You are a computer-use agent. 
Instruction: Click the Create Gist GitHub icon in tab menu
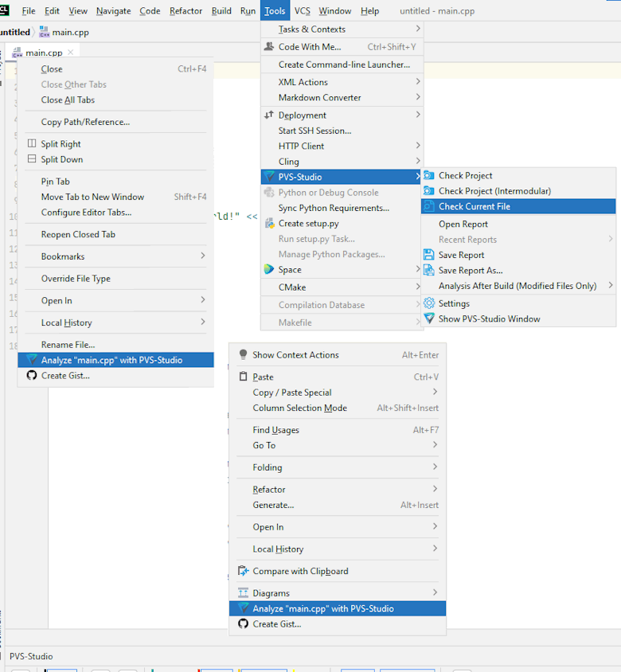point(32,376)
